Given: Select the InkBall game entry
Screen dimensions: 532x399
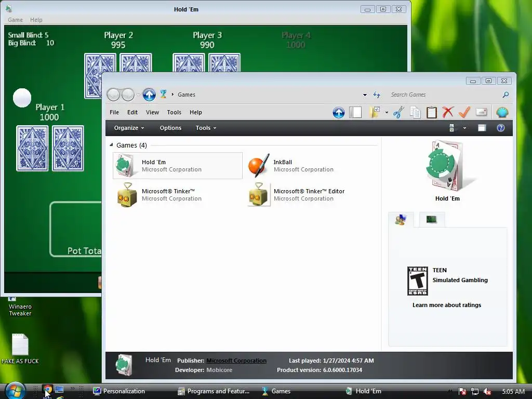Looking at the screenshot, I should (x=310, y=166).
